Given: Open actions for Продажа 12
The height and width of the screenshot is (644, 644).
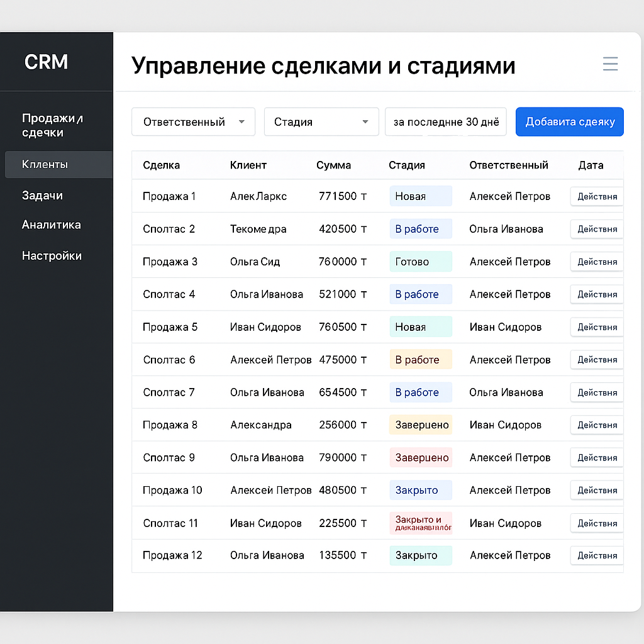Looking at the screenshot, I should point(597,555).
